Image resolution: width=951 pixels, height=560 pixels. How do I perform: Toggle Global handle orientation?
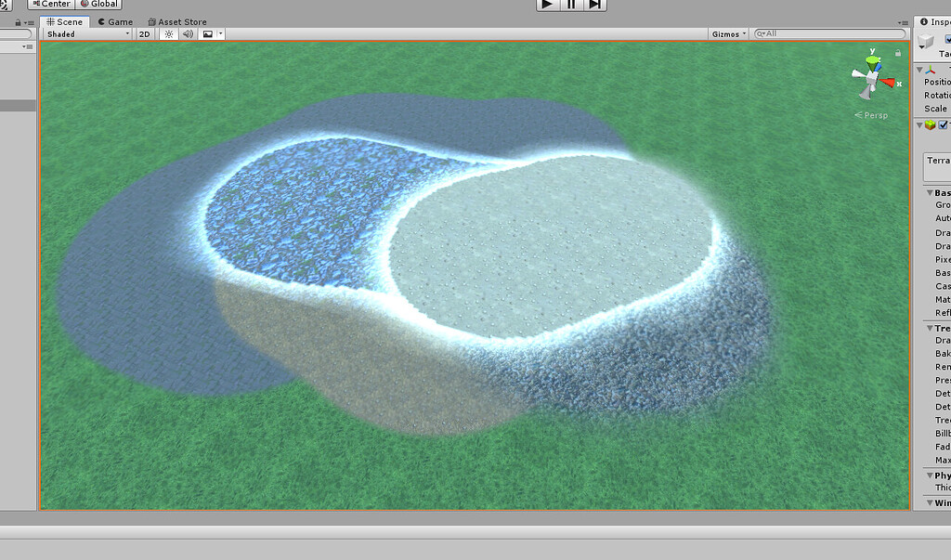[98, 4]
